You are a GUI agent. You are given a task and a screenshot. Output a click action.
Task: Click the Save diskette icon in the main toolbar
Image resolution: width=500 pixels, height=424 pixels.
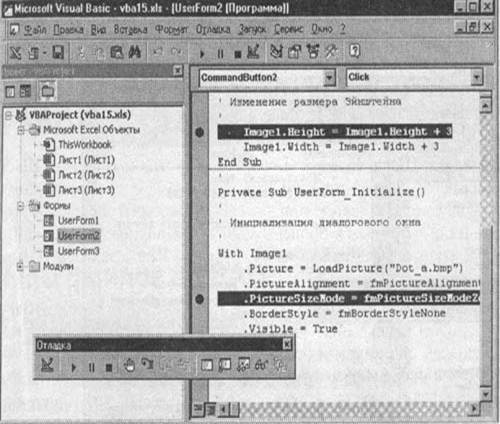58,53
